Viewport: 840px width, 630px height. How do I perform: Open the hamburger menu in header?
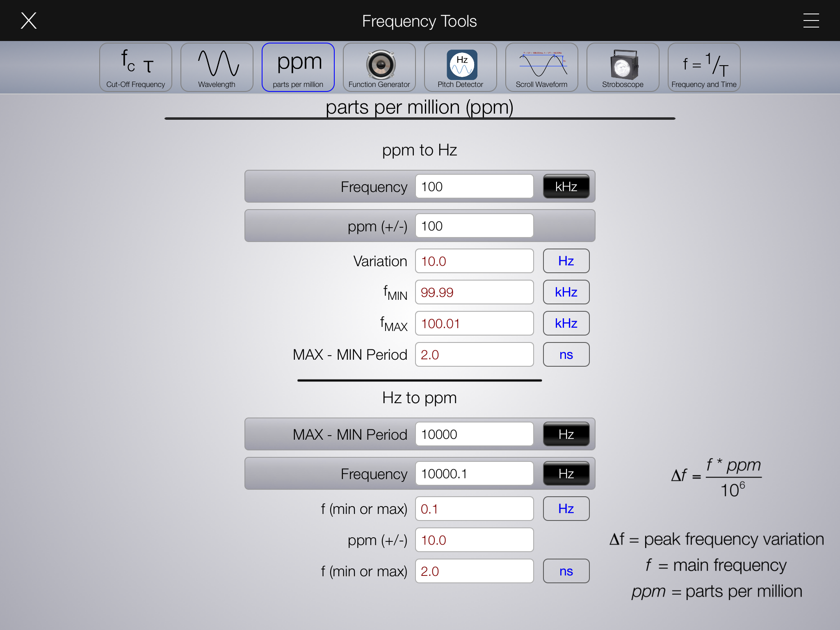811,21
